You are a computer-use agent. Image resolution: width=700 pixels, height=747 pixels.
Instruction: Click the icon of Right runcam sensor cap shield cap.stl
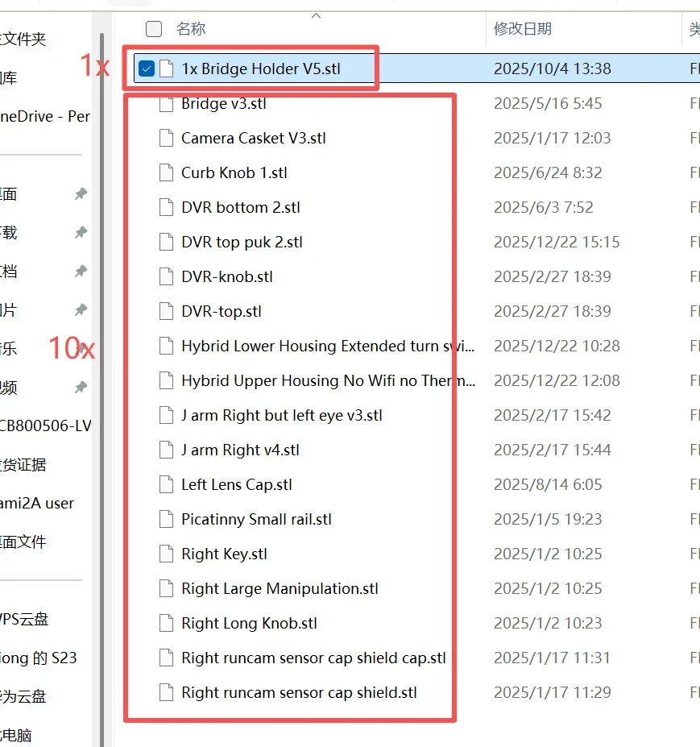pos(166,658)
